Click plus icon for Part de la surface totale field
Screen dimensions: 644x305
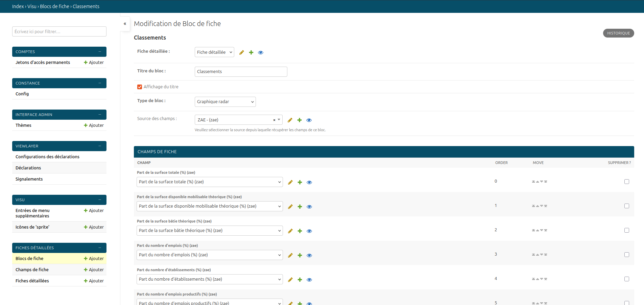(x=300, y=182)
